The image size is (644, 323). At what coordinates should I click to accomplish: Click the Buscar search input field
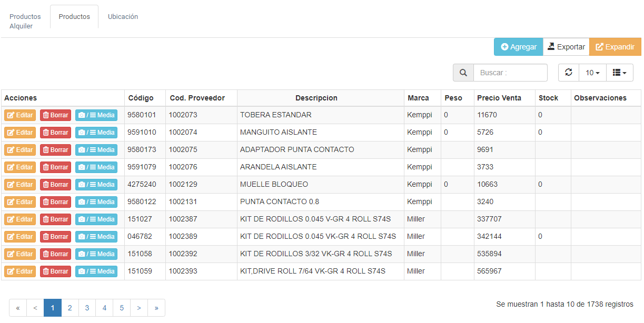[x=510, y=73]
